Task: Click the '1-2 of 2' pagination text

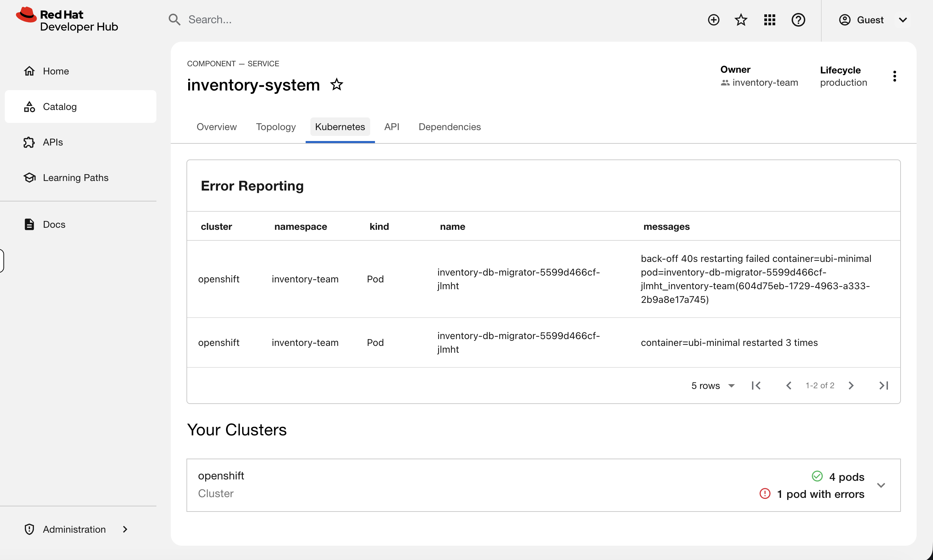Action: tap(820, 385)
